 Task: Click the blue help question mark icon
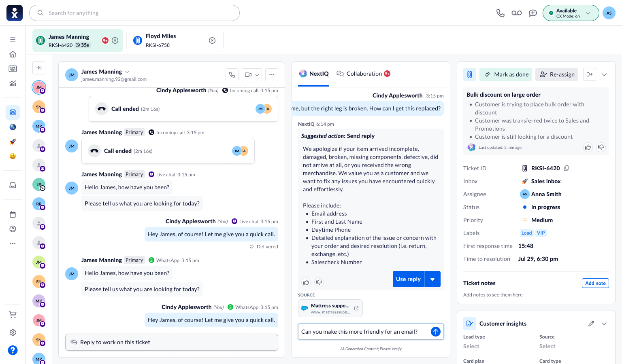(x=13, y=350)
